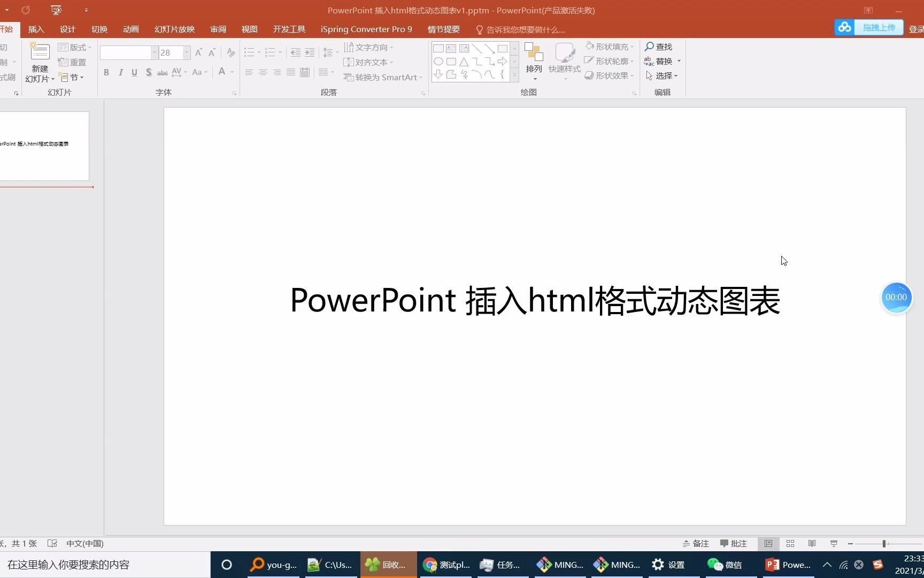The width and height of the screenshot is (924, 578).
Task: Click Decrease List Level icon
Action: [x=295, y=52]
